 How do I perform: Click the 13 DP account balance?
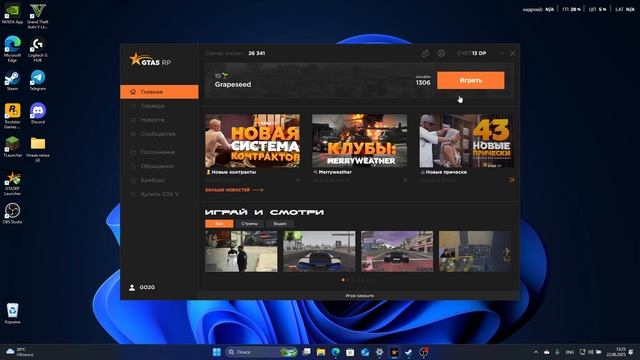coord(472,53)
